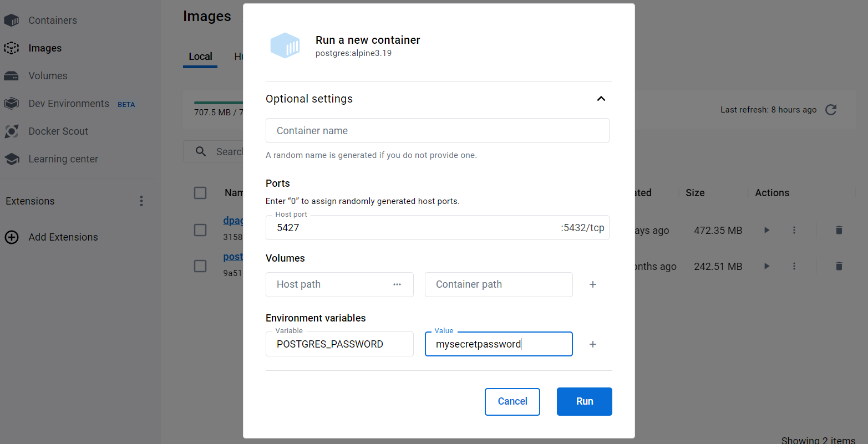Click the Add Extensions plus icon
Viewport: 868px width, 444px height.
(12, 237)
